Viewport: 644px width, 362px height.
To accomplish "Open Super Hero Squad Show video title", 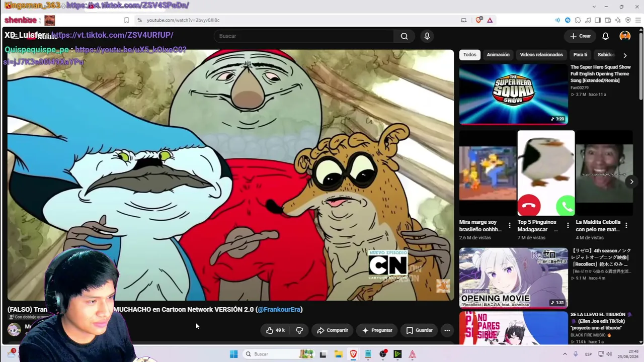I will click(600, 74).
